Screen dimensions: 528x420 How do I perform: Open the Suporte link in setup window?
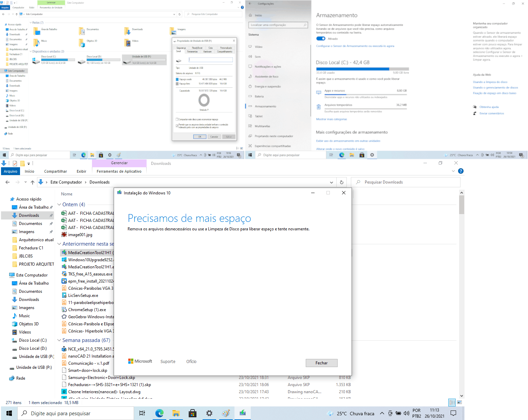[x=168, y=362]
